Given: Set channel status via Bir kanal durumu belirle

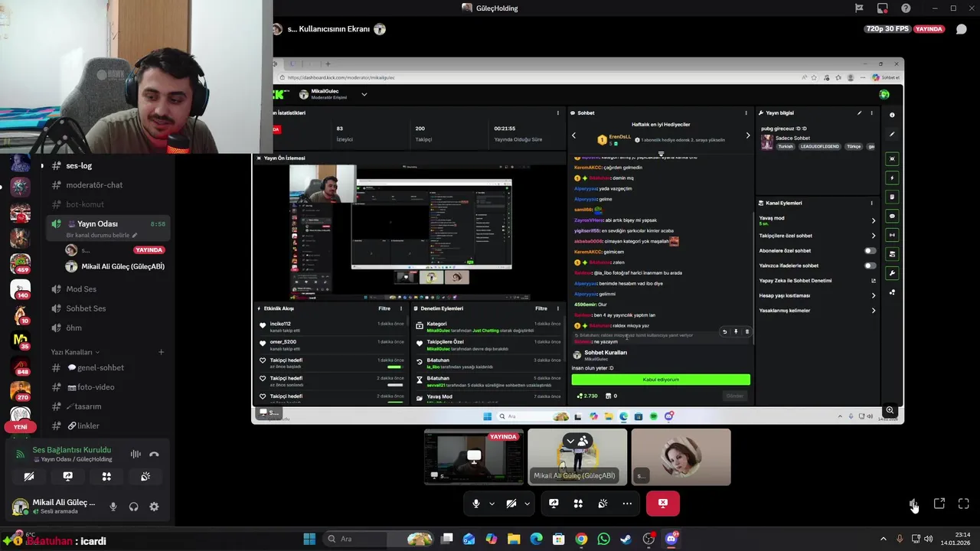Looking at the screenshot, I should [102, 235].
